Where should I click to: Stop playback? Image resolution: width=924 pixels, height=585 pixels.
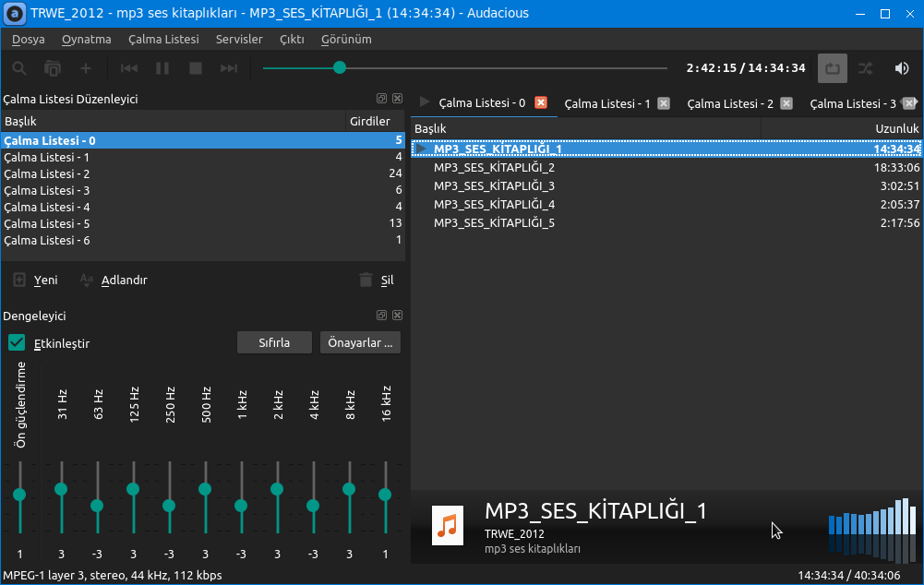(196, 68)
